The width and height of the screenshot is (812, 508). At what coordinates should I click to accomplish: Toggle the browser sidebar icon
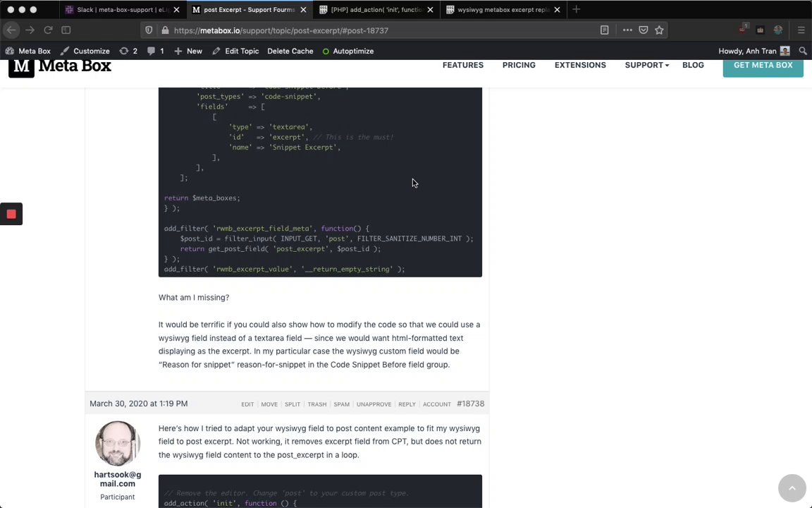[66, 30]
